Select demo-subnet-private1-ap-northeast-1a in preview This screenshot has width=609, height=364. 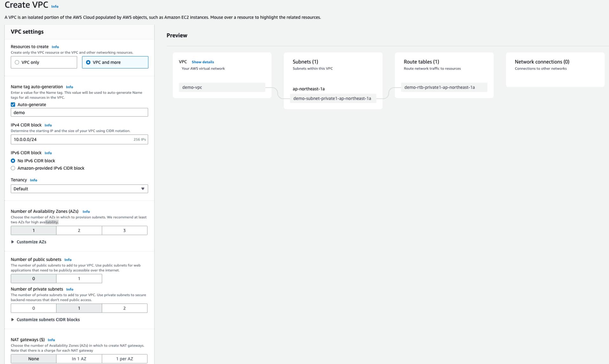[332, 99]
